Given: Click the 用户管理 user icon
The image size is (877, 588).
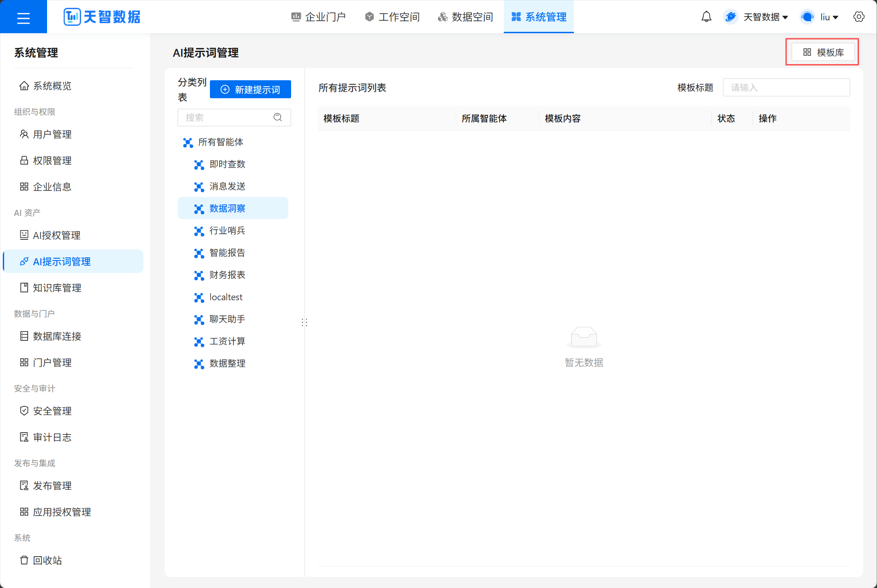Looking at the screenshot, I should click(x=24, y=134).
